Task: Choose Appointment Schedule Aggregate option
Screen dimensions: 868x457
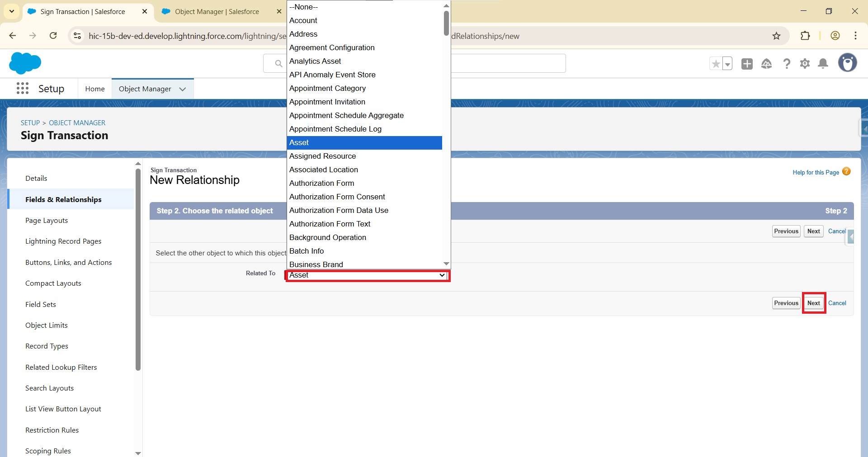Action: [364, 115]
